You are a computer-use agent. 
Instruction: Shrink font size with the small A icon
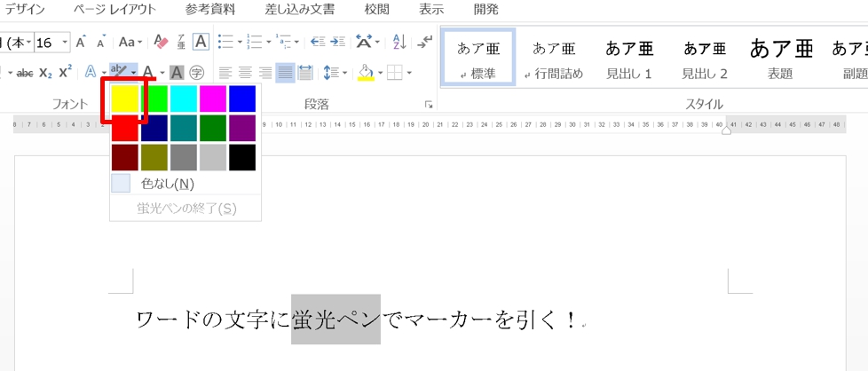(x=101, y=42)
